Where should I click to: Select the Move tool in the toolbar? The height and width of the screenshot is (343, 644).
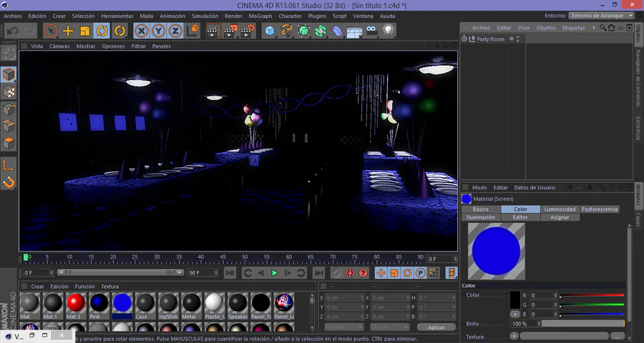(x=68, y=31)
